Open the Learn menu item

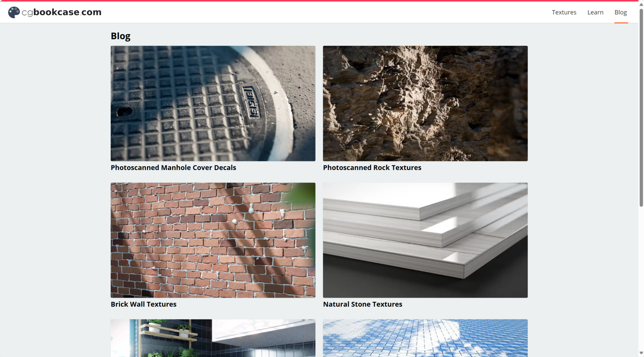tap(595, 12)
